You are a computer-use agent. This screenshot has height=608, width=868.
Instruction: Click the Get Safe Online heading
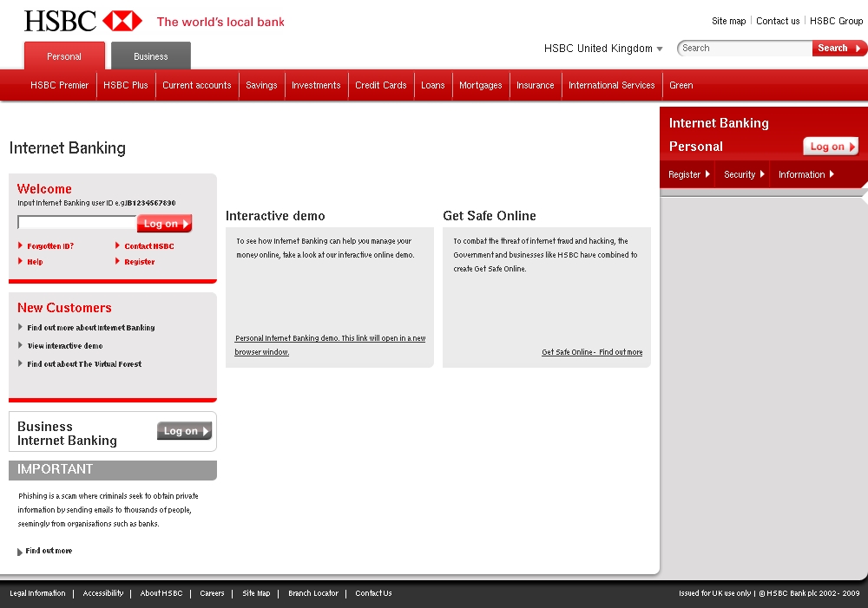[490, 216]
